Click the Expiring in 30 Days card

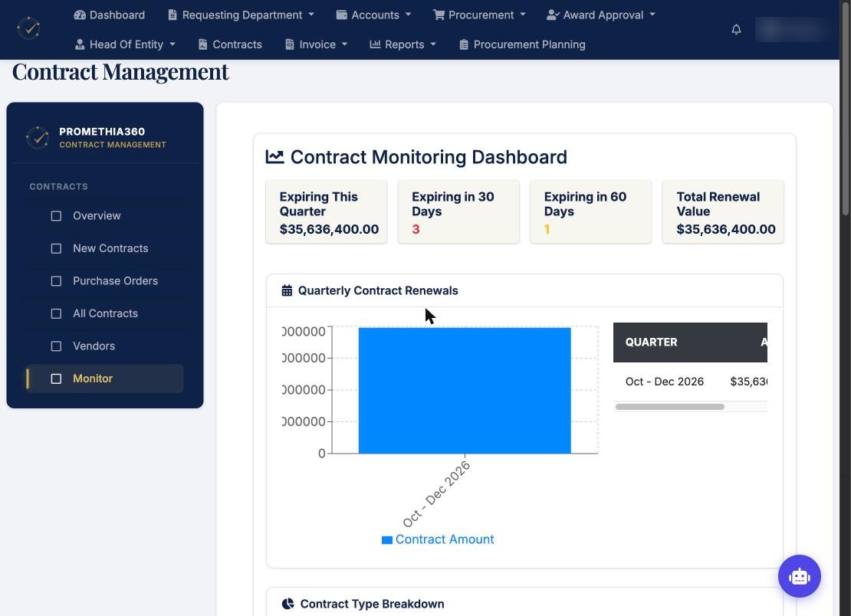[458, 212]
